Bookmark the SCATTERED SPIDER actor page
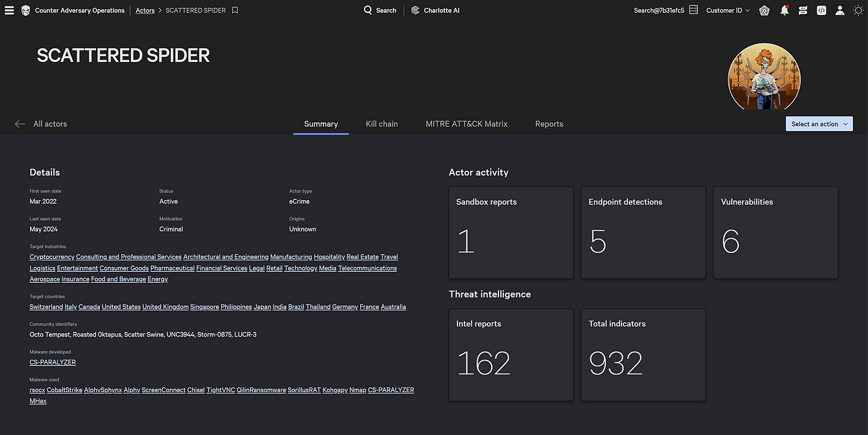868x435 pixels. [x=235, y=10]
